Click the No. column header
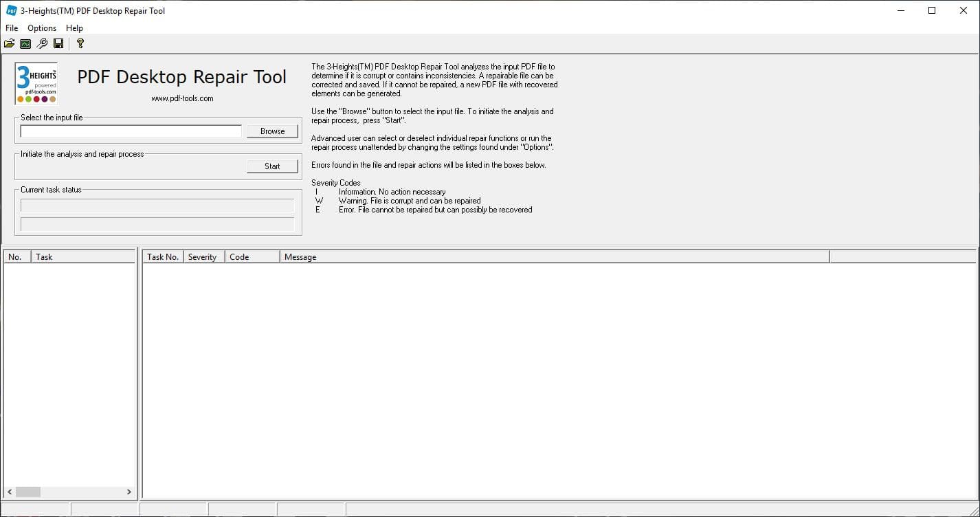 (x=17, y=257)
